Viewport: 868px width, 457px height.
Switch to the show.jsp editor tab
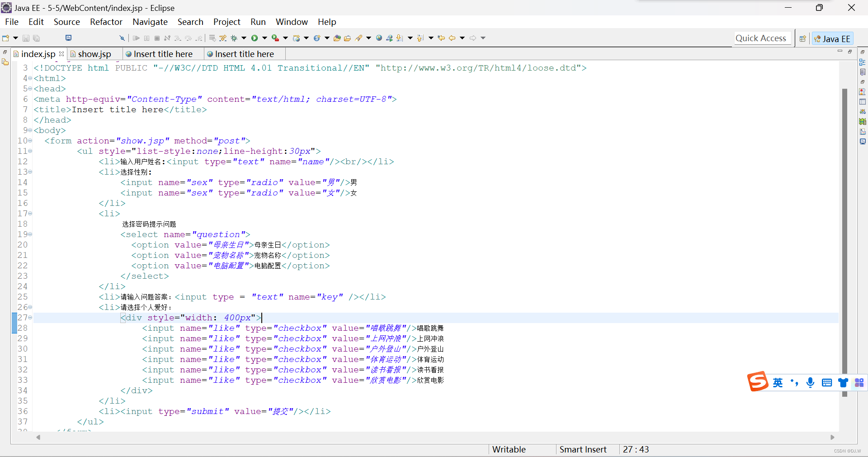tap(94, 54)
